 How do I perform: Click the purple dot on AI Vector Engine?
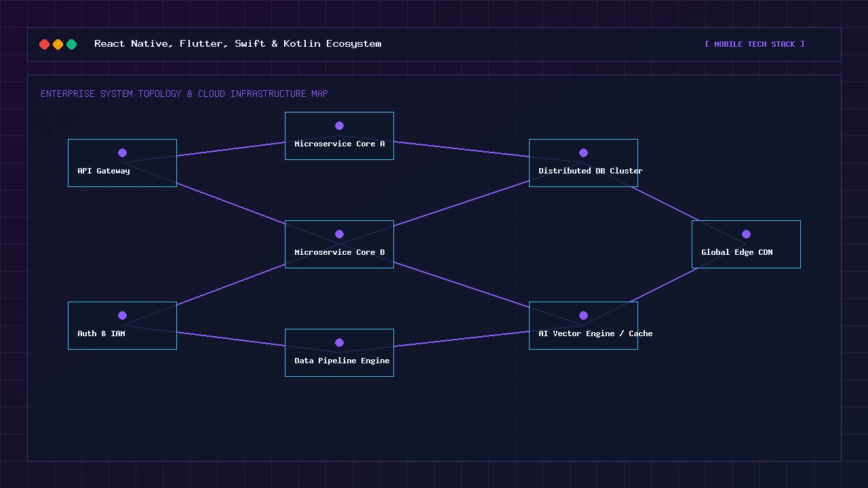(583, 315)
